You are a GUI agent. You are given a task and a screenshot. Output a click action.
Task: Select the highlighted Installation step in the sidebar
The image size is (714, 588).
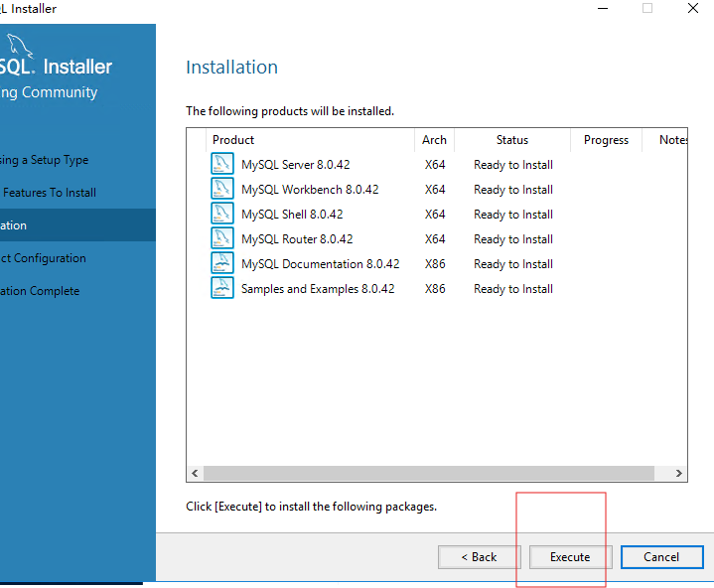tap(77, 225)
